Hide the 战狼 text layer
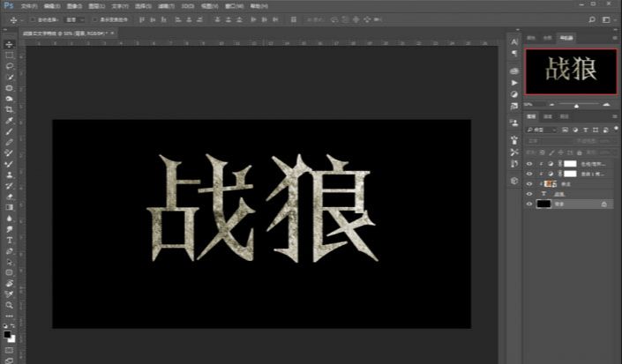 point(529,194)
